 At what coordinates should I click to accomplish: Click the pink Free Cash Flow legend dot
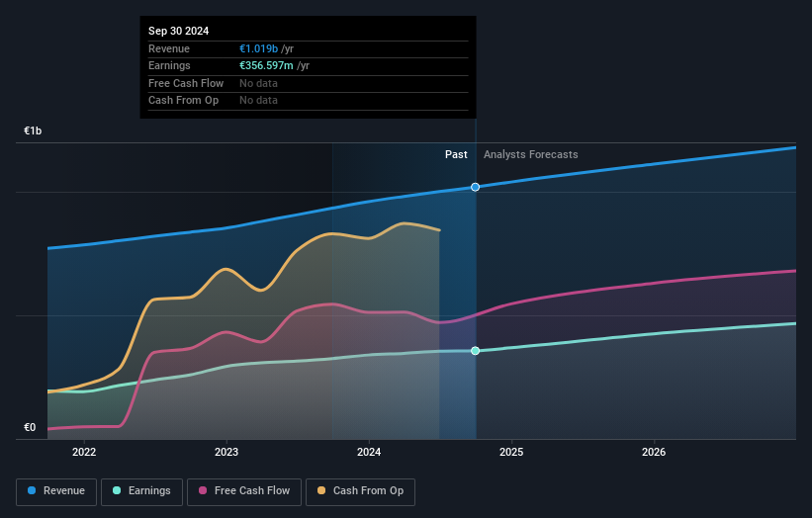(x=203, y=490)
